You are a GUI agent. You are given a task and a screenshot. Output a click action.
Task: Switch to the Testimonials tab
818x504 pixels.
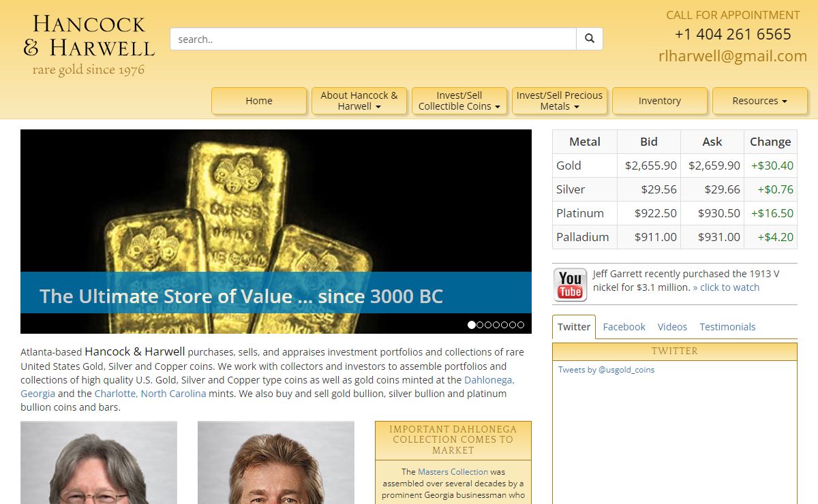point(727,327)
